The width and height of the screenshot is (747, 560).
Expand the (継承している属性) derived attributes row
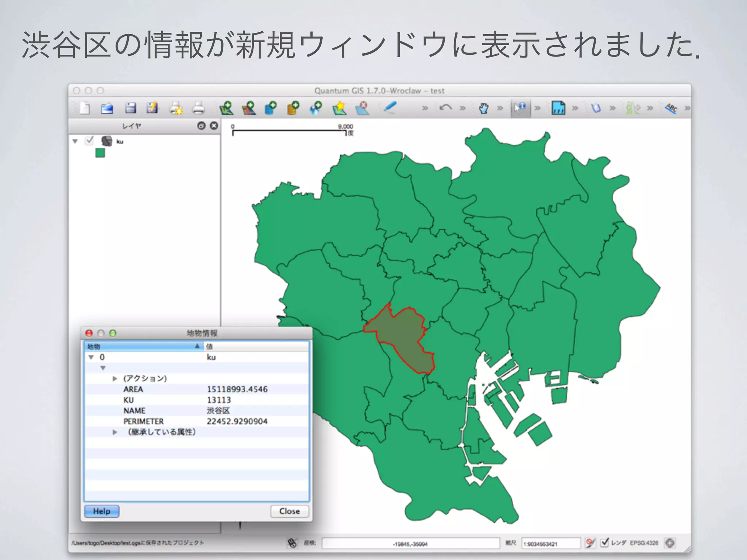[x=115, y=432]
